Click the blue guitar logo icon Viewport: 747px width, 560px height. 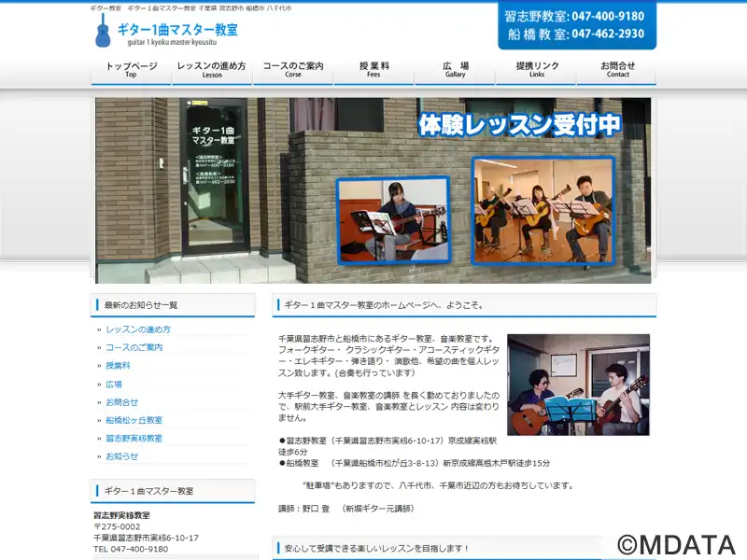103,30
